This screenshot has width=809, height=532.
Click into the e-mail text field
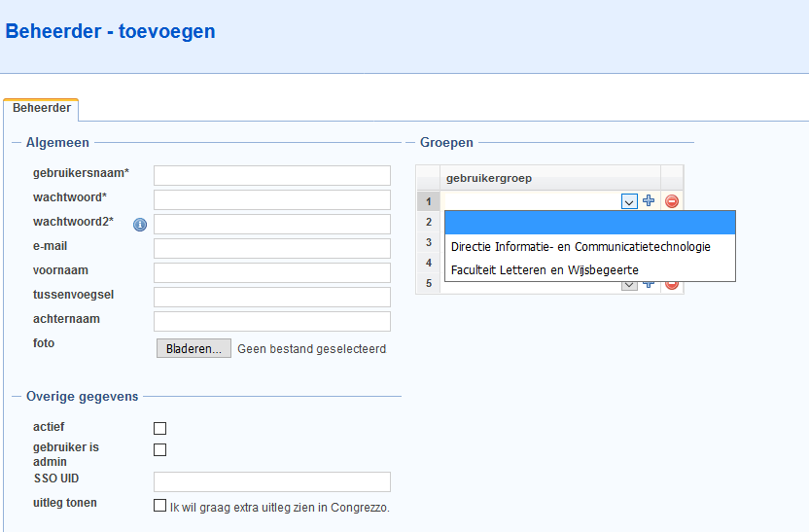[x=272, y=248]
